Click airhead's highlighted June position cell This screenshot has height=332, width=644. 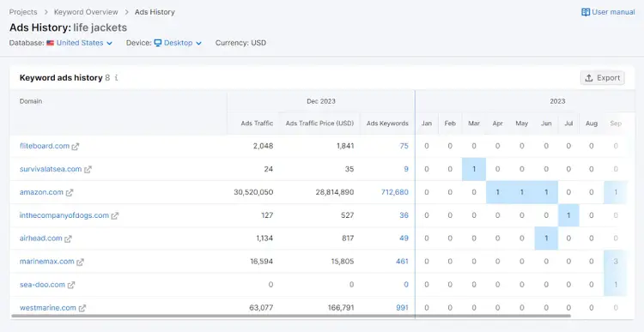(546, 238)
